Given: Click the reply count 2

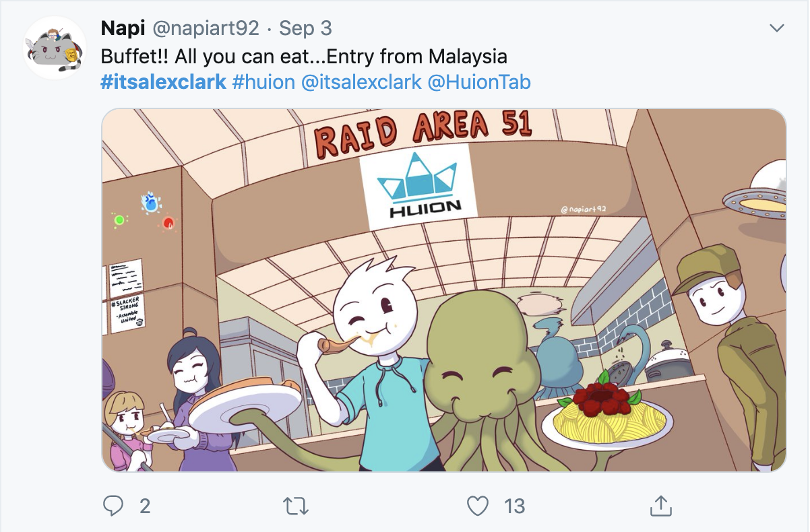Looking at the screenshot, I should 144,506.
